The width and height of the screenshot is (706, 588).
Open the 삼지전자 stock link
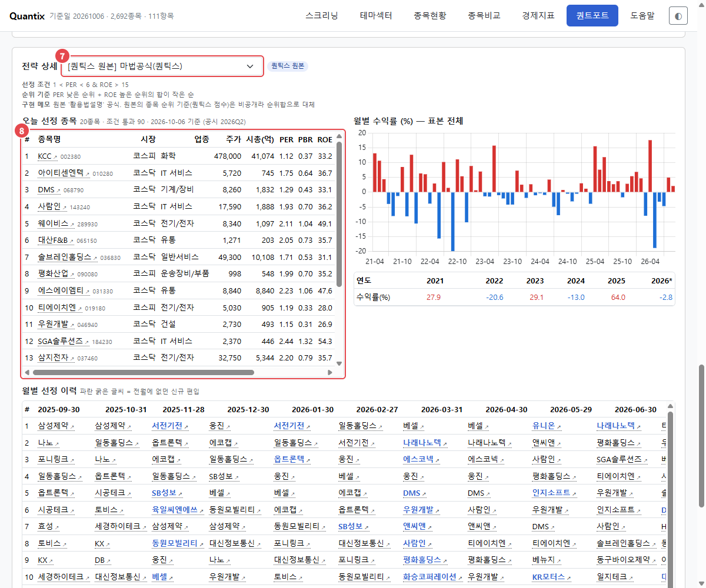[x=56, y=358]
